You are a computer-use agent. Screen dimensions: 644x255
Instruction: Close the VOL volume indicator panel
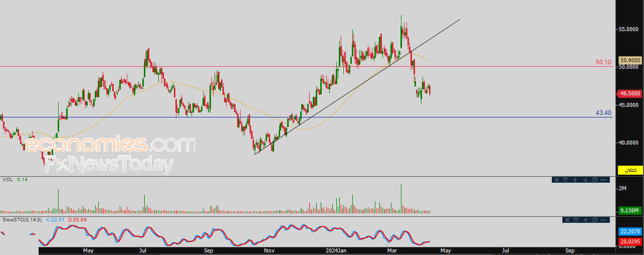pos(557,180)
